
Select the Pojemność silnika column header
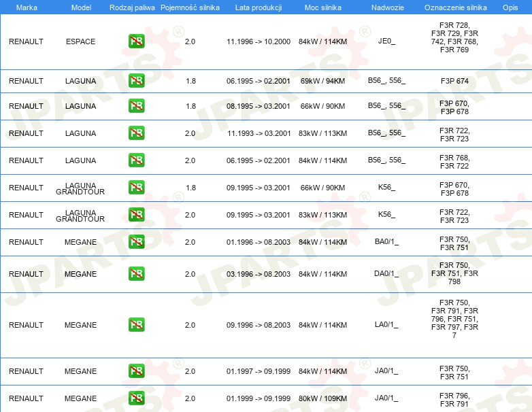tap(190, 7)
